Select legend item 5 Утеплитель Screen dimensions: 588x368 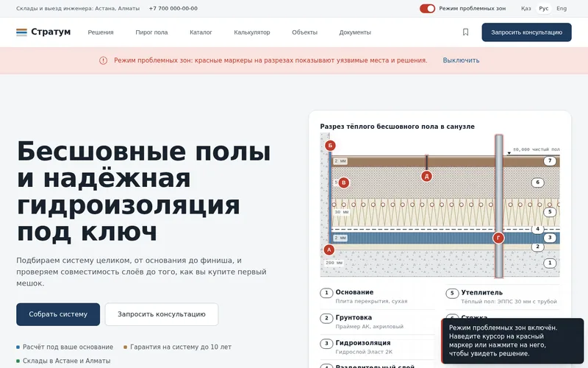[x=503, y=297]
